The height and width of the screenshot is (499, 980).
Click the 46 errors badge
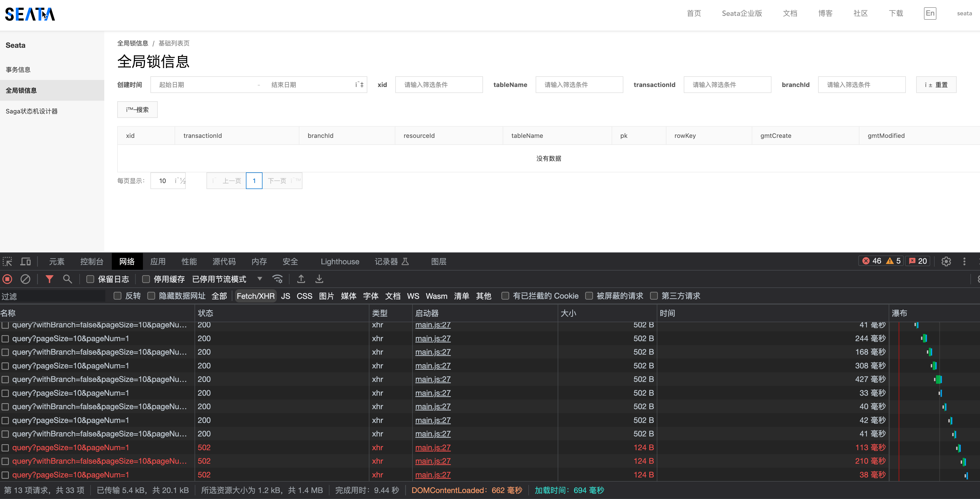tap(872, 261)
